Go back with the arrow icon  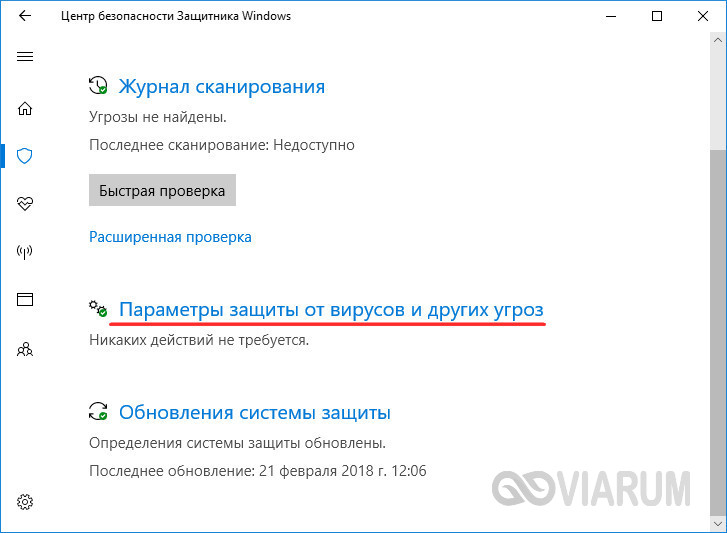point(25,16)
